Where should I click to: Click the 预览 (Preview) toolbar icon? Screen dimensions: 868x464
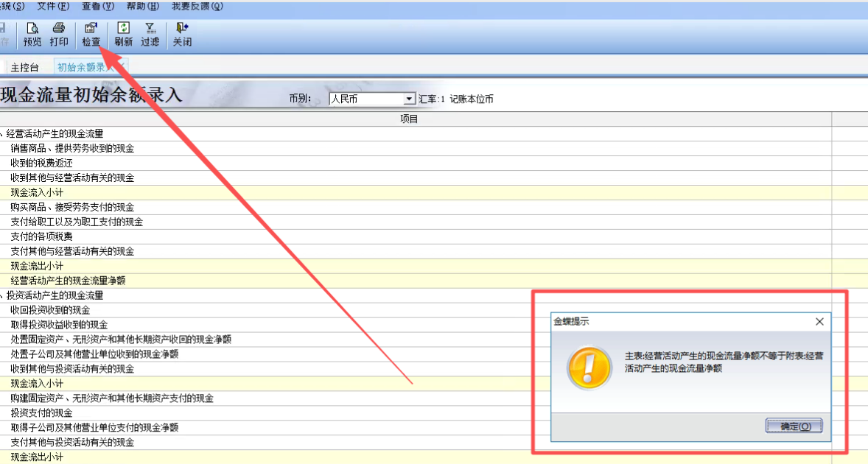32,35
